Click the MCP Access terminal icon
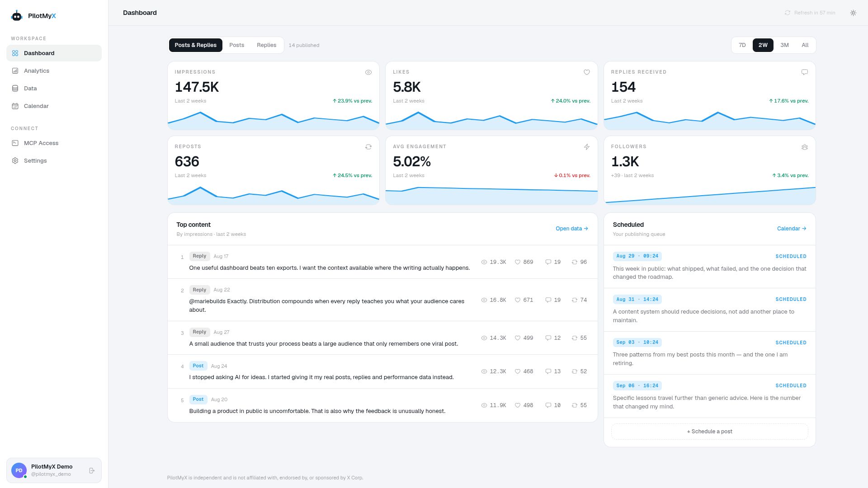Viewport: 868px width, 488px height. 15,143
